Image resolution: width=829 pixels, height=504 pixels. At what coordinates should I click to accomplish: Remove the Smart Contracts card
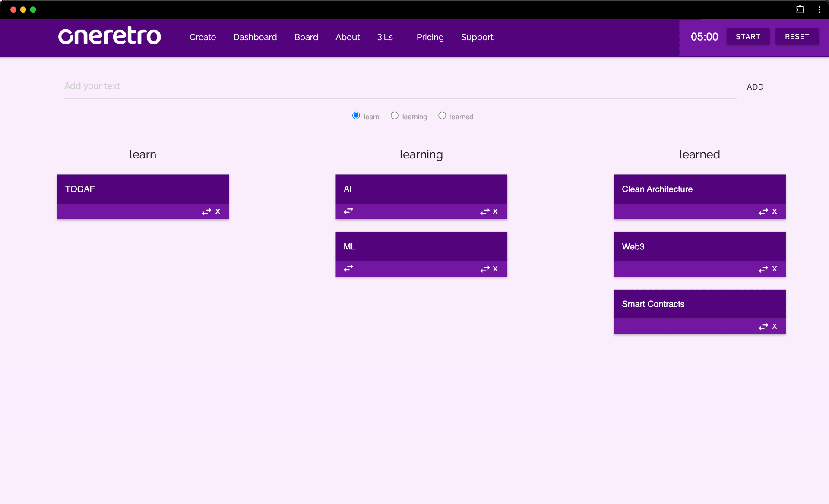(x=775, y=326)
